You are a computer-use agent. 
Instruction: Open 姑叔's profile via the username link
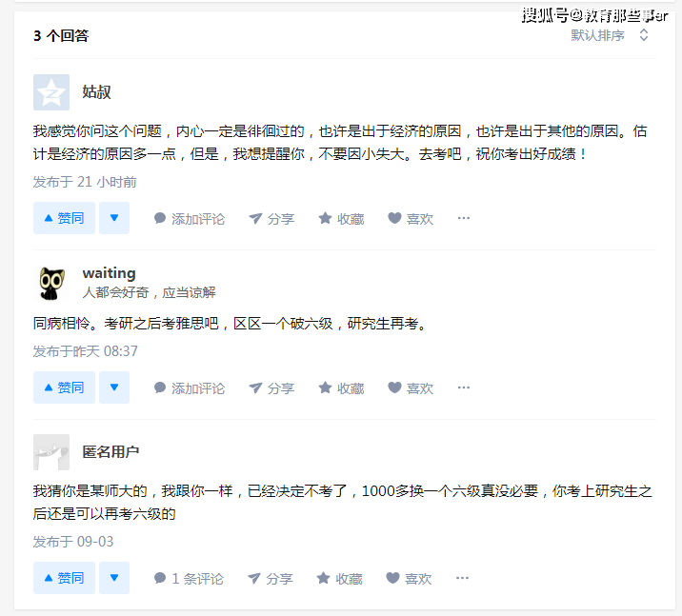point(96,92)
